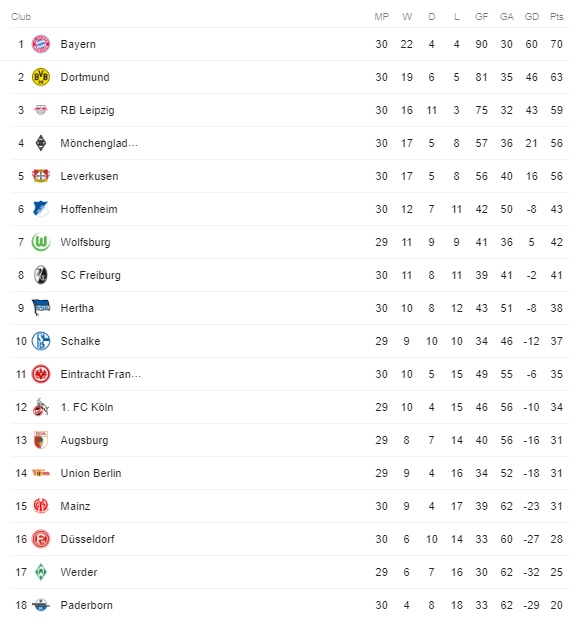Image resolution: width=582 pixels, height=631 pixels.
Task: Select the Eintracht Fran… club name
Action: [101, 374]
